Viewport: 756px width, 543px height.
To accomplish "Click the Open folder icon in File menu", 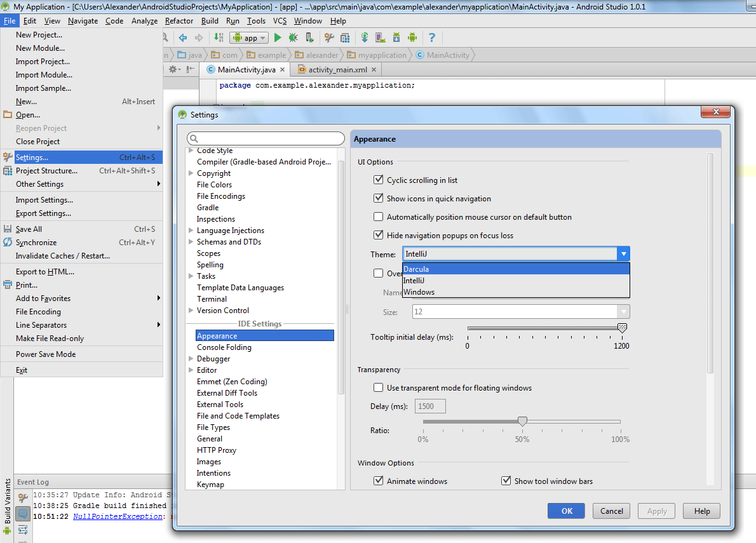I will click(x=8, y=115).
